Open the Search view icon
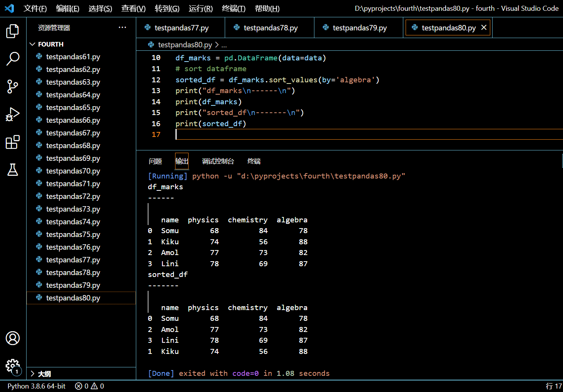This screenshot has height=392, width=563. tap(13, 59)
